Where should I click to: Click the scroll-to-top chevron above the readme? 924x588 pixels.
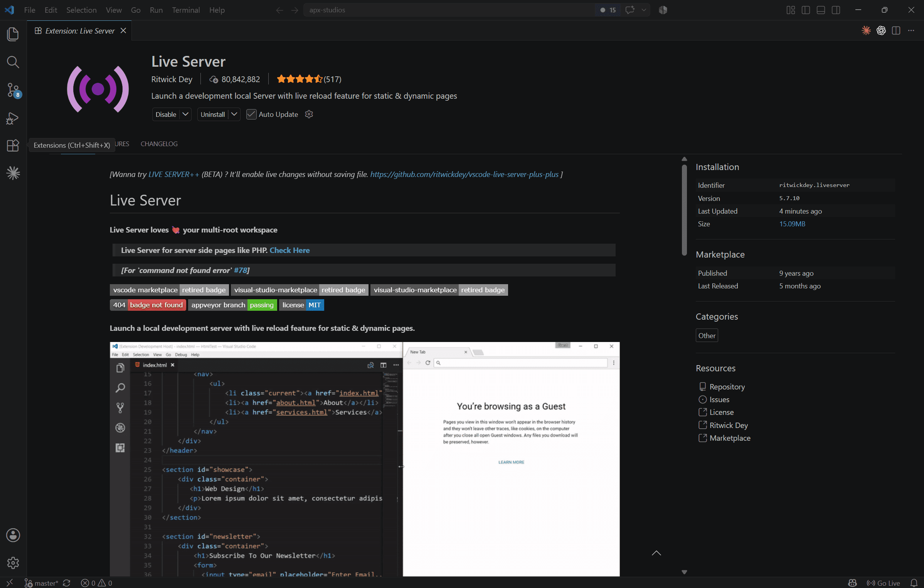pyautogui.click(x=656, y=553)
